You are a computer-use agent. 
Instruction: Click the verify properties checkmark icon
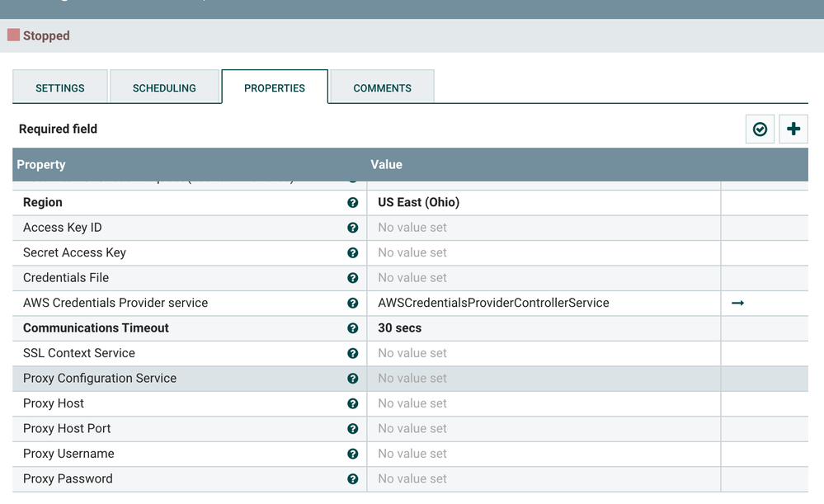[x=760, y=129]
